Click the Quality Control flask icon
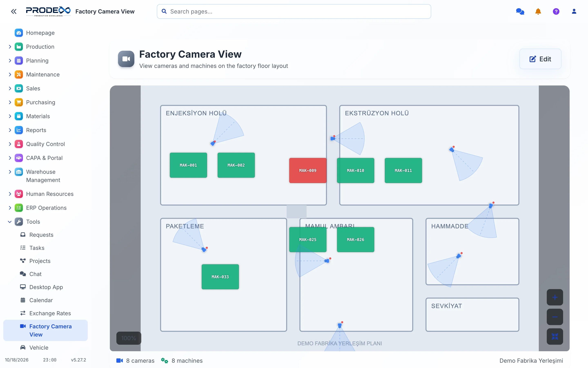This screenshot has height=368, width=588. (19, 144)
